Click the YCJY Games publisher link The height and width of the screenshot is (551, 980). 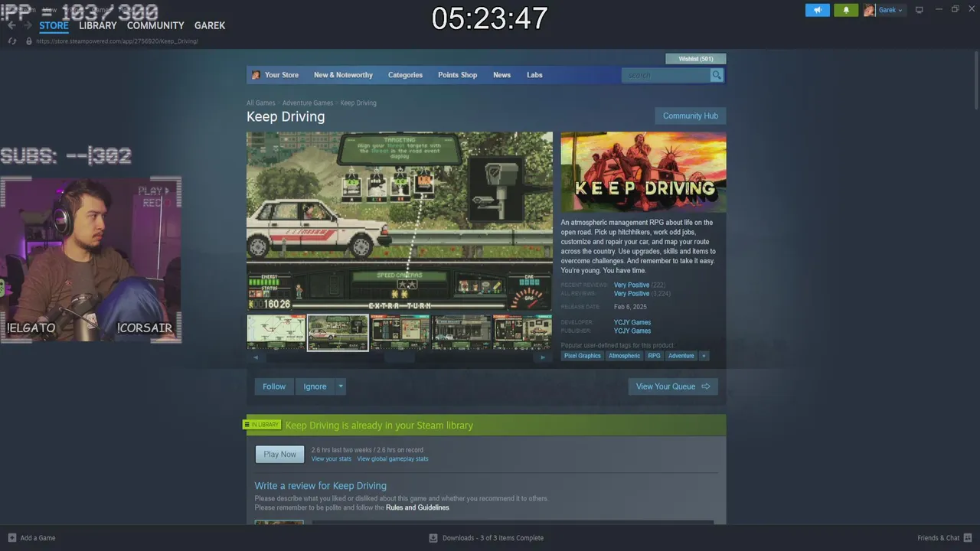pyautogui.click(x=632, y=331)
